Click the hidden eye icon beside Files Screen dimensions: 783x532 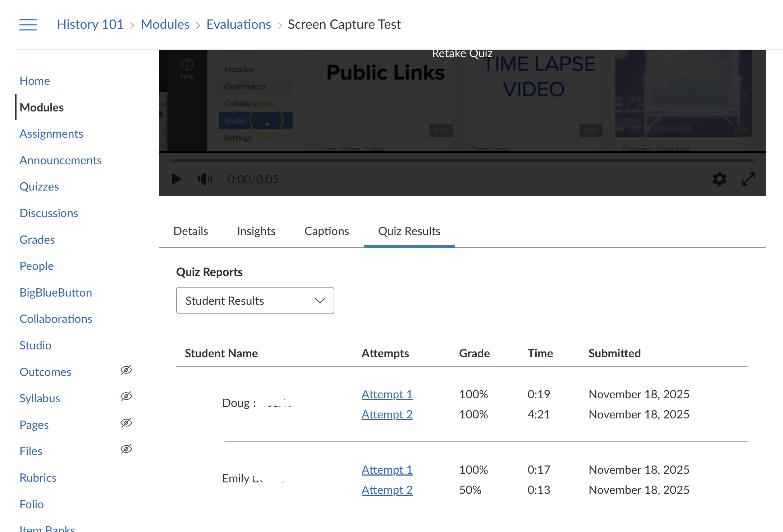126,449
